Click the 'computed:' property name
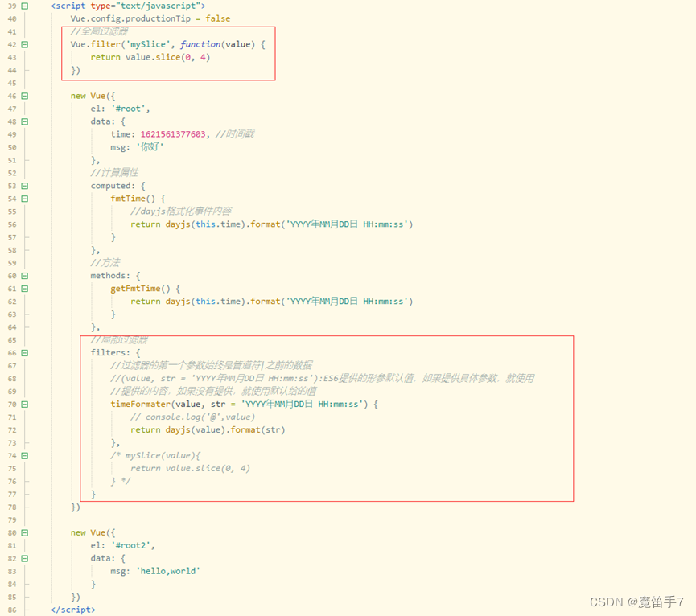The width and height of the screenshot is (696, 616). pyautogui.click(x=113, y=186)
